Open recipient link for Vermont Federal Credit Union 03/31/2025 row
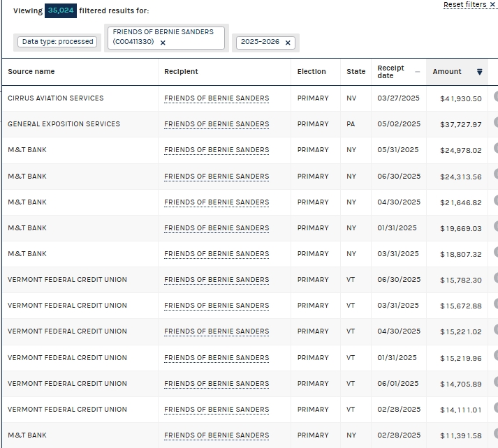498x448 pixels. tap(217, 306)
